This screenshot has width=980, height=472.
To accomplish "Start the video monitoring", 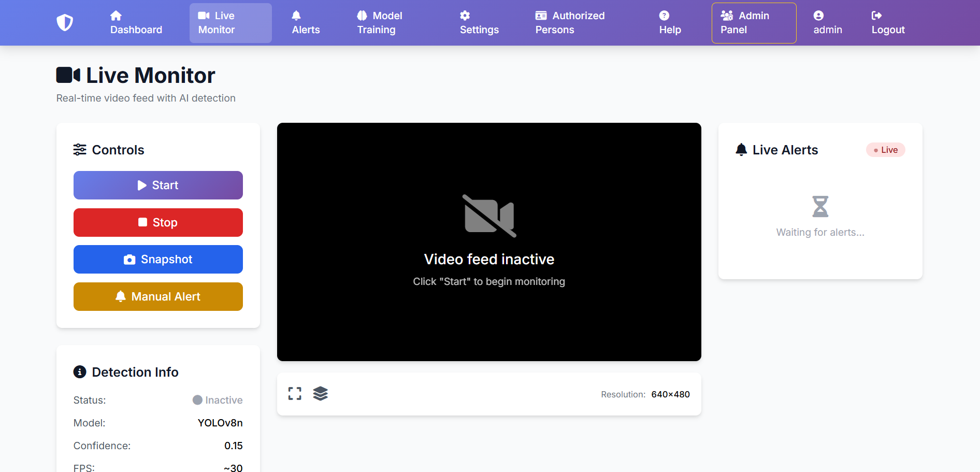I will [x=158, y=185].
